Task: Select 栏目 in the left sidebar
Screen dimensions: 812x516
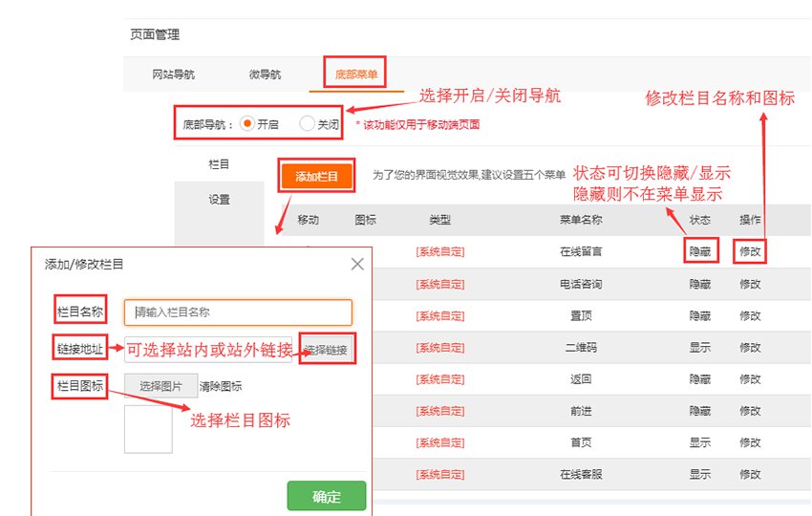Action: tap(219, 164)
